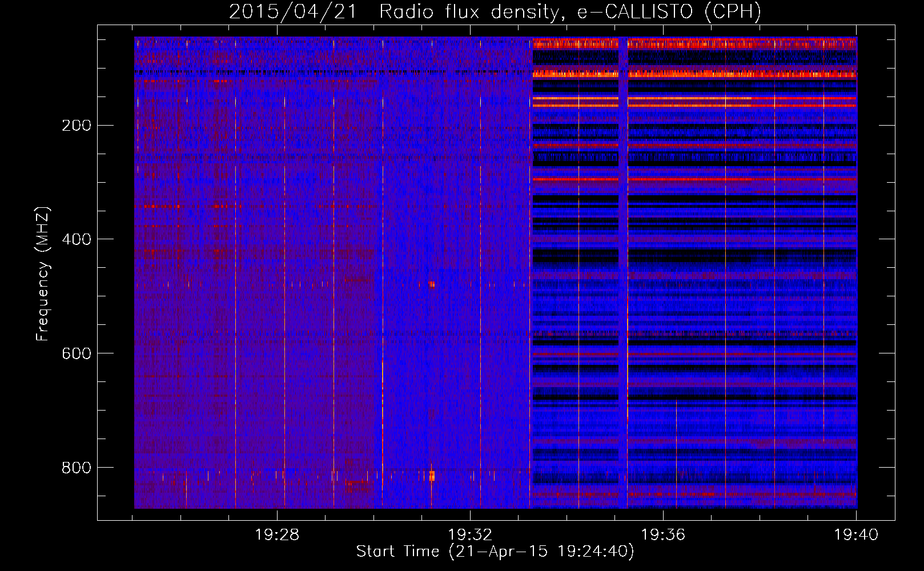Click the 19:40 time tick label
Image resolution: width=924 pixels, height=571 pixels.
click(x=856, y=535)
